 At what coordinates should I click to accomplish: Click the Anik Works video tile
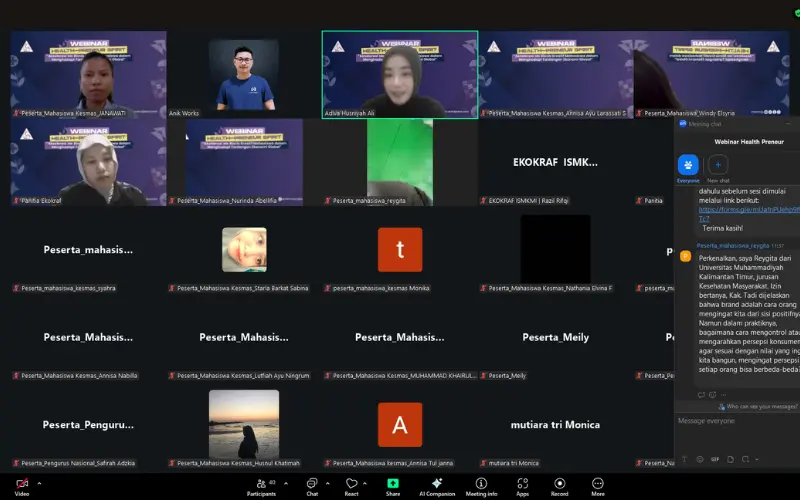(244, 74)
